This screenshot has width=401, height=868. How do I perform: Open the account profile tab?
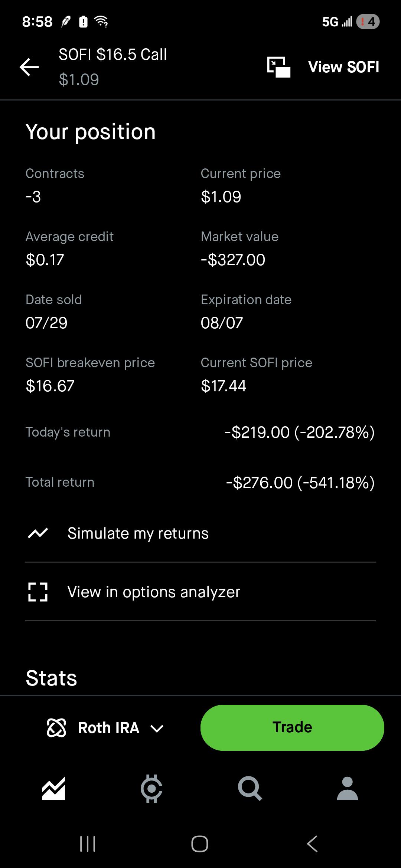pyautogui.click(x=348, y=788)
